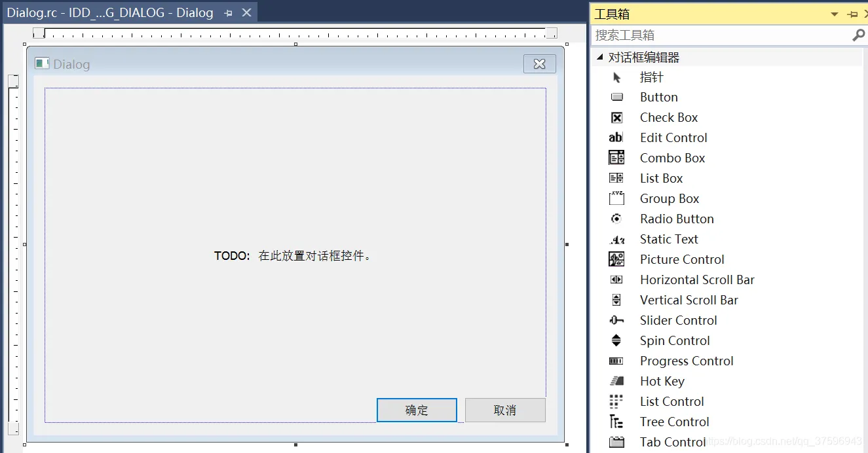Pick the Radio Button icon
Screen dimensions: 868x453
pyautogui.click(x=616, y=219)
